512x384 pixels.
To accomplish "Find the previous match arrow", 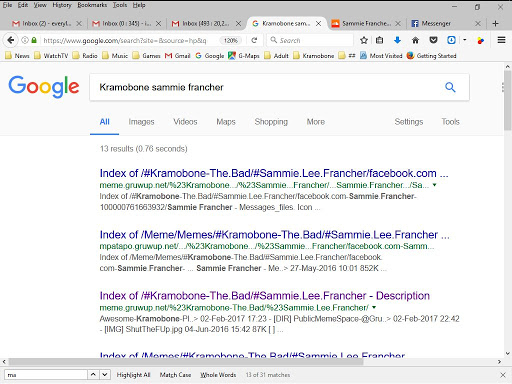I will tap(93, 375).
